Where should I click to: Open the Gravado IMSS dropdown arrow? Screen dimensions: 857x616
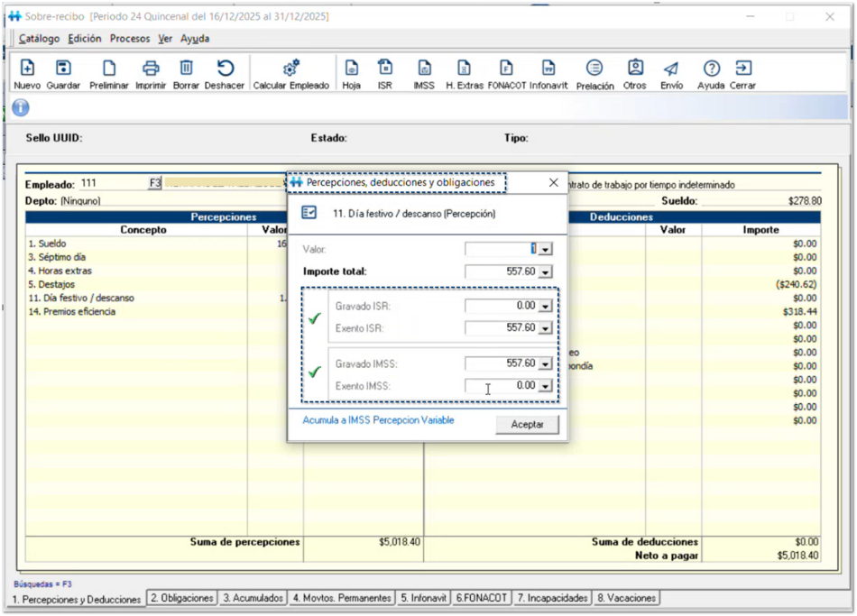click(545, 364)
